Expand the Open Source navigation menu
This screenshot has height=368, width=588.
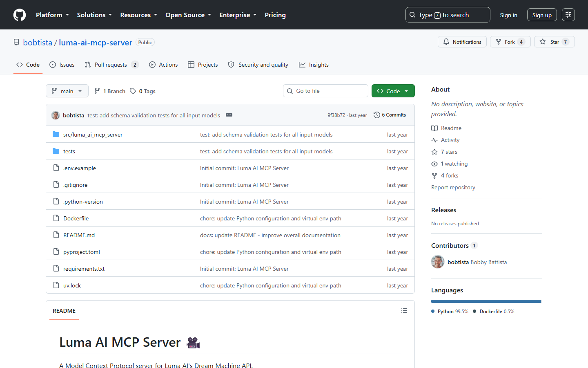coord(188,15)
